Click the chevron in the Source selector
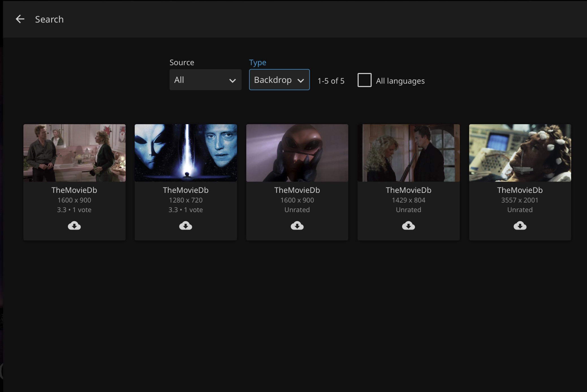 coord(232,81)
